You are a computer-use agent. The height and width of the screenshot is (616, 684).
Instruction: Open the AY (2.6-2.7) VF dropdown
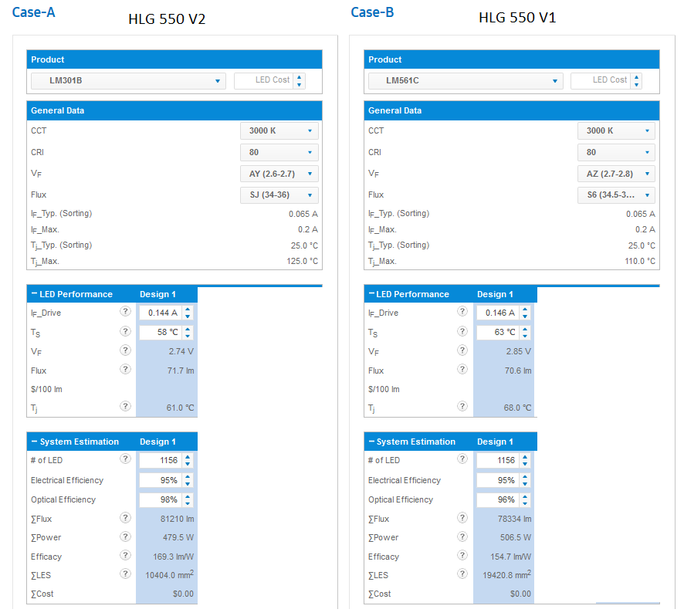click(279, 174)
